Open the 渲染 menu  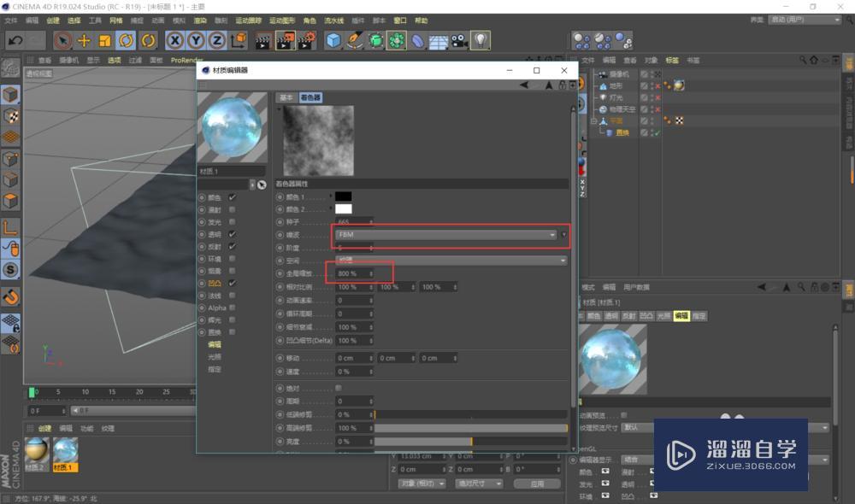pos(200,21)
